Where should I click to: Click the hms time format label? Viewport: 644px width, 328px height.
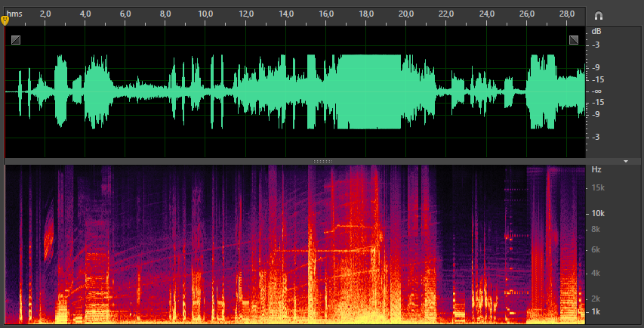15,14
